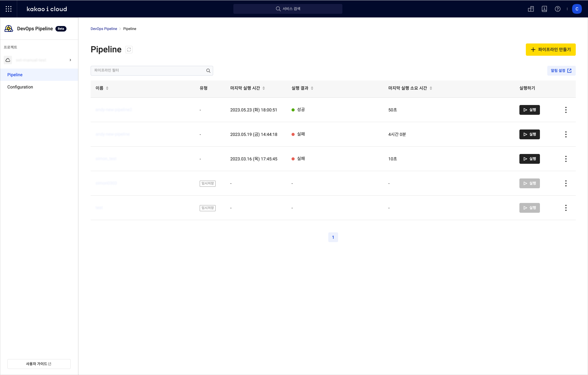Open the user avatar C menu

click(x=577, y=9)
